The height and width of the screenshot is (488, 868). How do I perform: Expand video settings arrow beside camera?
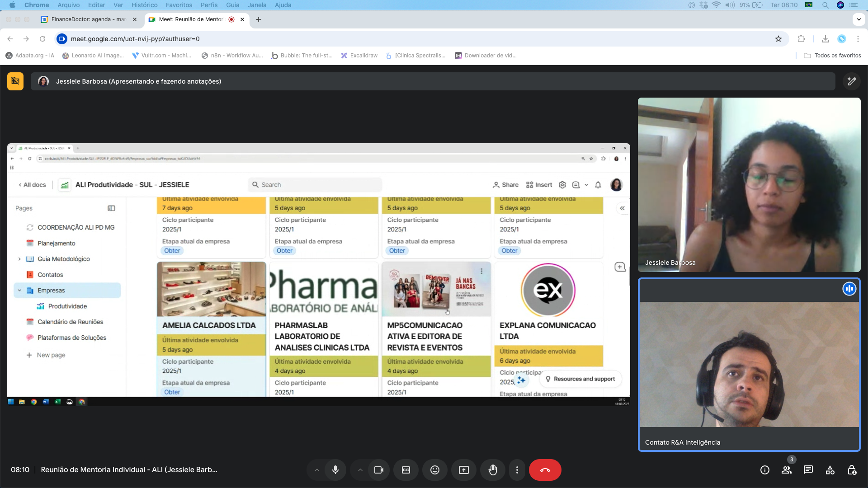point(360,470)
